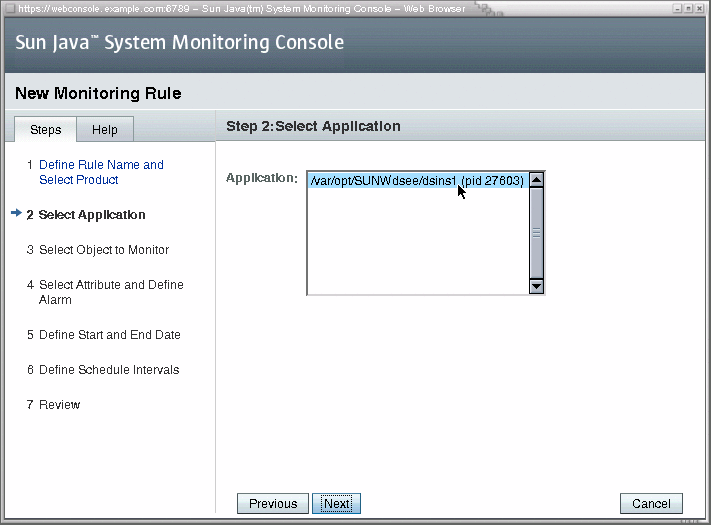Minimize the Web Browser window
Viewport: 711px width, 525px height.
click(x=677, y=9)
